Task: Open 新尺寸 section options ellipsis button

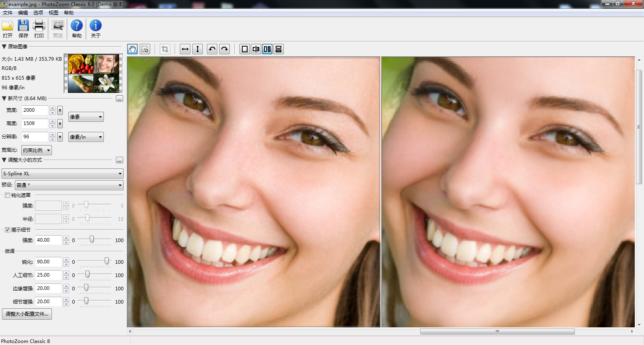Action: pyautogui.click(x=120, y=99)
